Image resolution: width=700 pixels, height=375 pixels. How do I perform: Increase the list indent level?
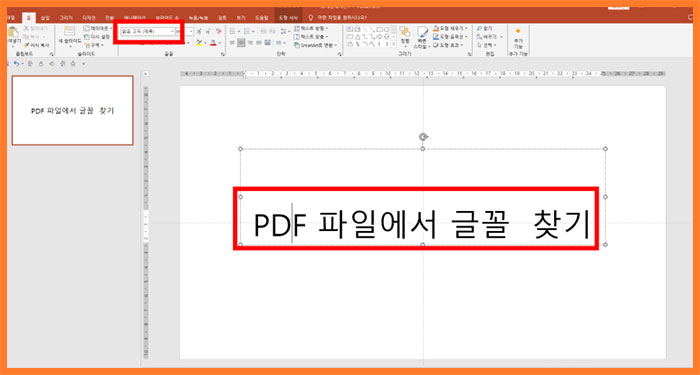(x=271, y=32)
